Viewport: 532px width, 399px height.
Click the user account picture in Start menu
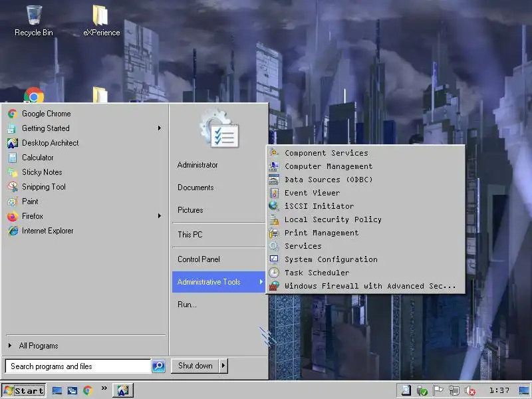[219, 128]
